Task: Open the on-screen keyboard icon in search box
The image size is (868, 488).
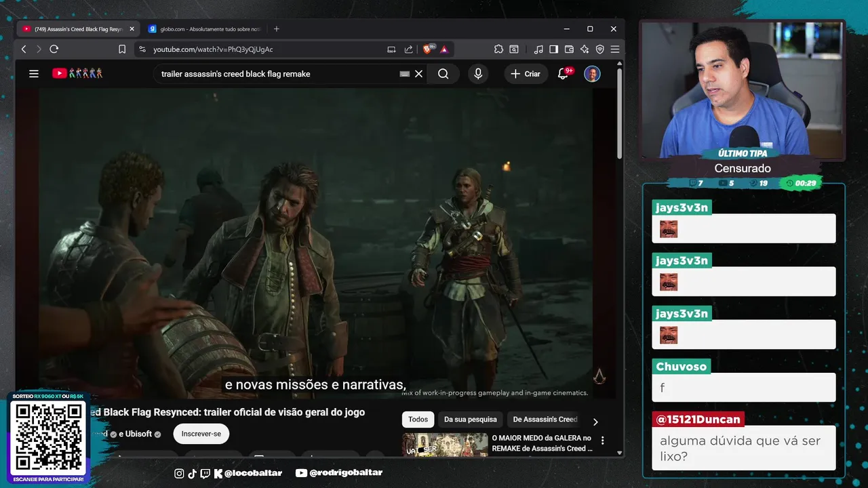Action: [x=405, y=74]
